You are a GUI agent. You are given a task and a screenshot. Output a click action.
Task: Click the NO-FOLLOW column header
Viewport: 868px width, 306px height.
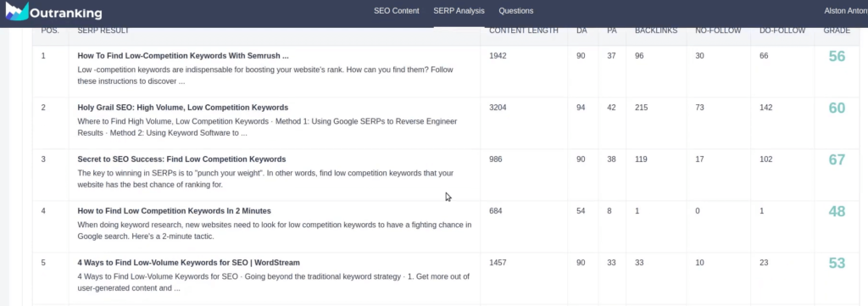click(718, 31)
